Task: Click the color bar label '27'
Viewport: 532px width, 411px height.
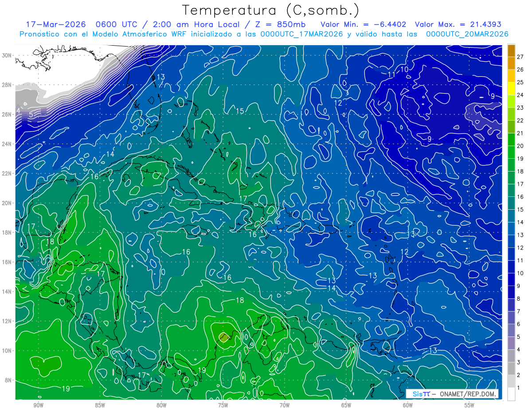Action: tap(520, 57)
